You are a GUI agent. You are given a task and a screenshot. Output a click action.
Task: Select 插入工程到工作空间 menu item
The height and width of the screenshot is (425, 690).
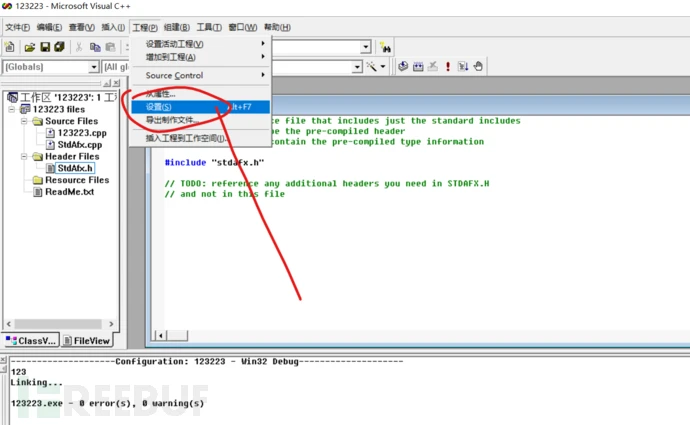tap(201, 138)
